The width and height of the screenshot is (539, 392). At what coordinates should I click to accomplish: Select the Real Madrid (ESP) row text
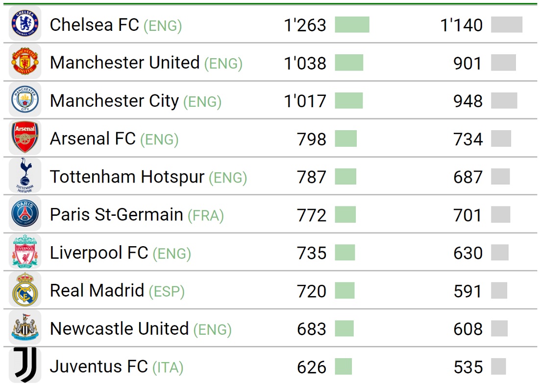click(117, 291)
